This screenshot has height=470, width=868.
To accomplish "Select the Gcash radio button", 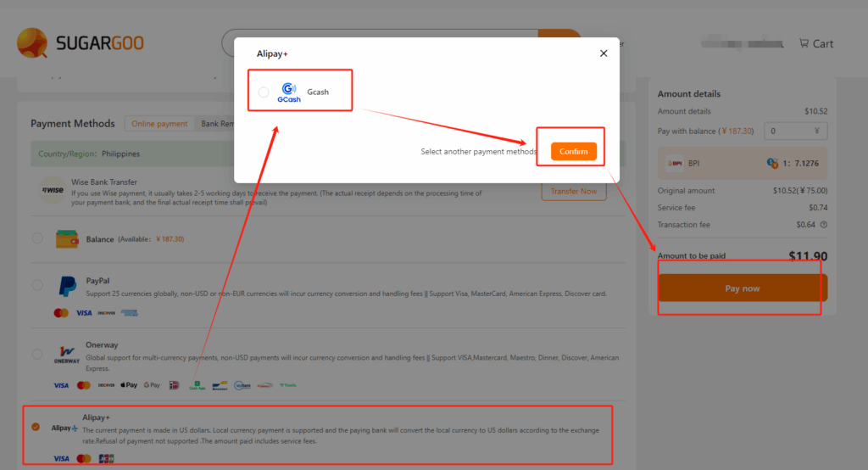I will [x=264, y=92].
